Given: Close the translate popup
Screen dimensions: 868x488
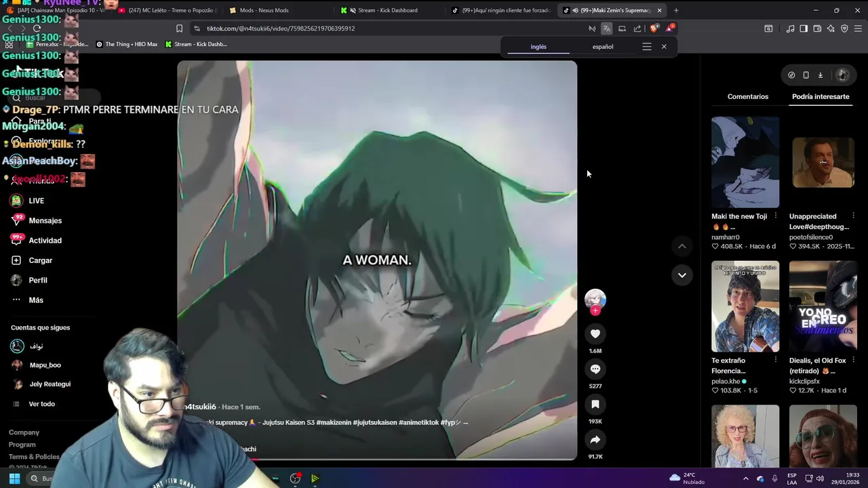Looking at the screenshot, I should pos(664,47).
